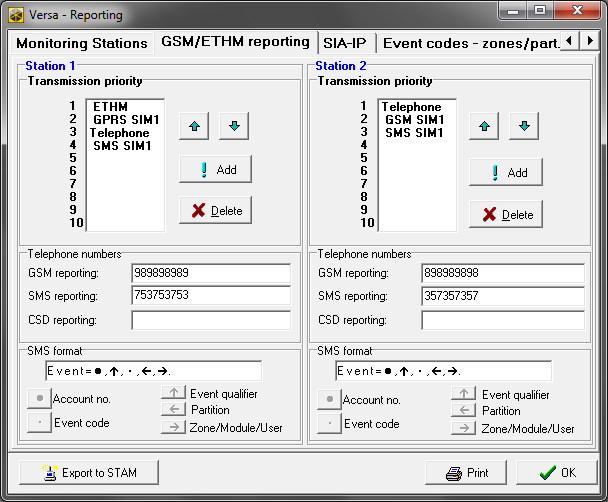Insert Partition arrow in Station 1 SMS format
This screenshot has width=608, height=502.
tap(174, 409)
